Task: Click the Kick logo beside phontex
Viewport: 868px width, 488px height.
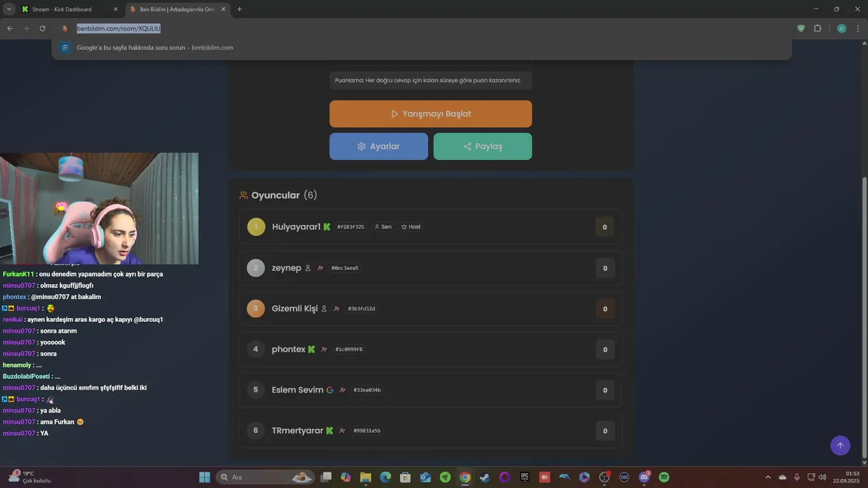Action: pyautogui.click(x=311, y=349)
